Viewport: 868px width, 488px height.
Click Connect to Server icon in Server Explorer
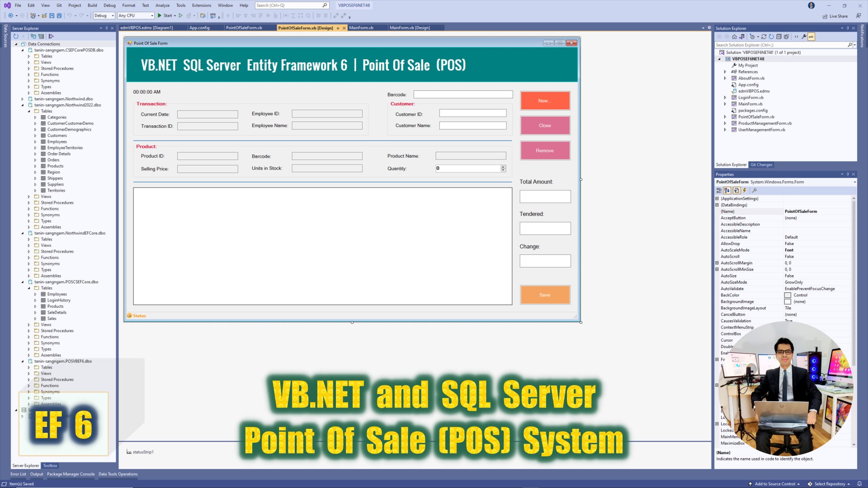(41, 36)
